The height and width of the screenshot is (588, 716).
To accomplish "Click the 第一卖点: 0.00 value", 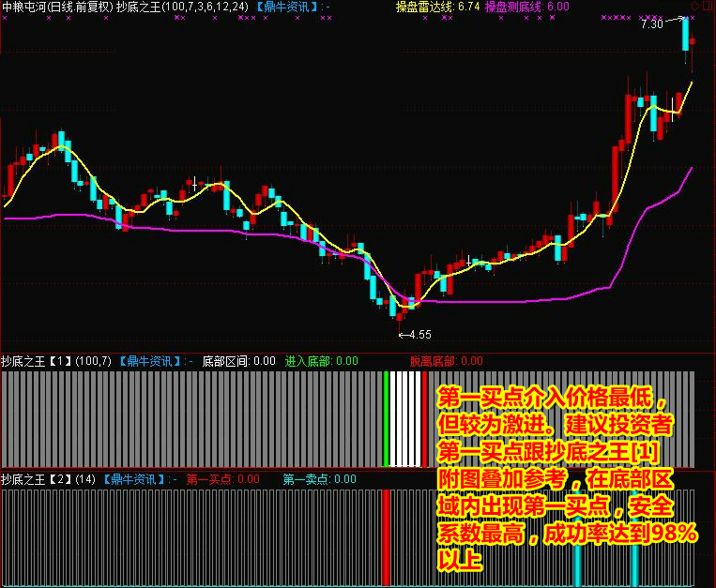I will pyautogui.click(x=320, y=479).
